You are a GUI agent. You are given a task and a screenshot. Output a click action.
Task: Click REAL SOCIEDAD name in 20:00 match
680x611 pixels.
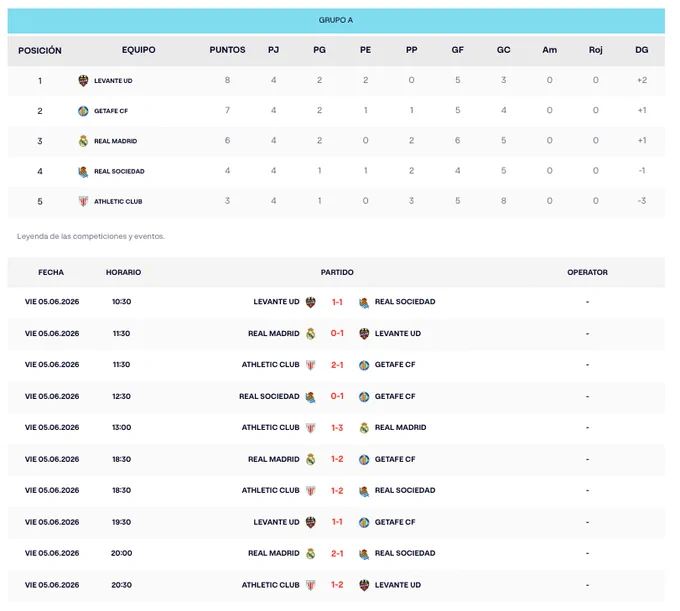point(405,553)
